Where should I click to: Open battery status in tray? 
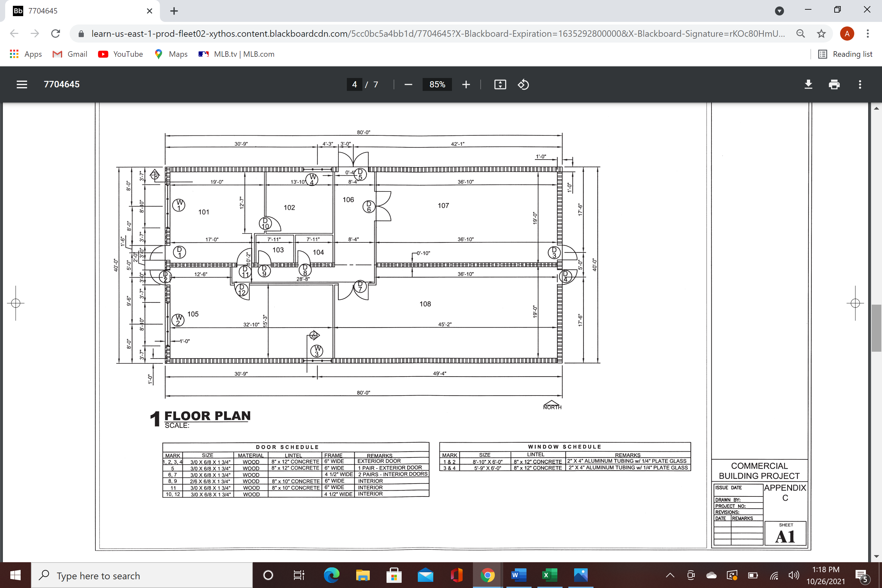tap(753, 575)
